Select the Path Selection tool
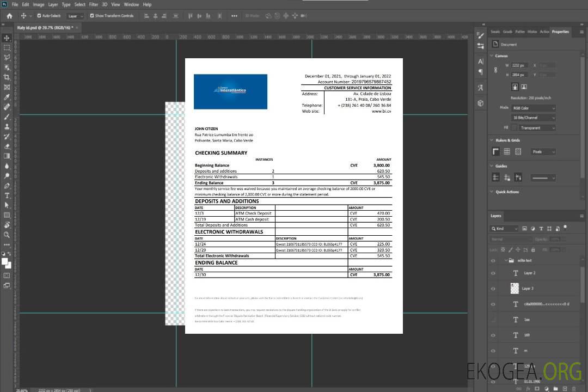 pos(7,205)
